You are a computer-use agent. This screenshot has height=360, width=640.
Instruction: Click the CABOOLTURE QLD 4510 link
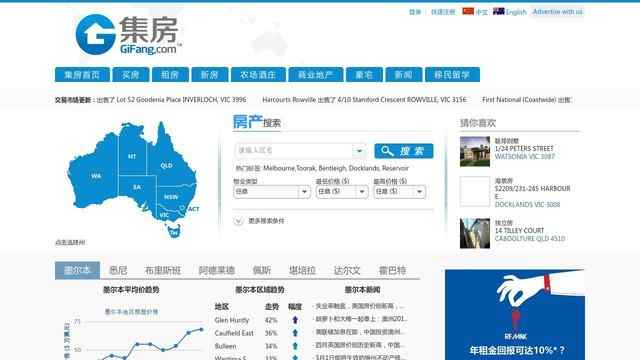click(x=530, y=238)
